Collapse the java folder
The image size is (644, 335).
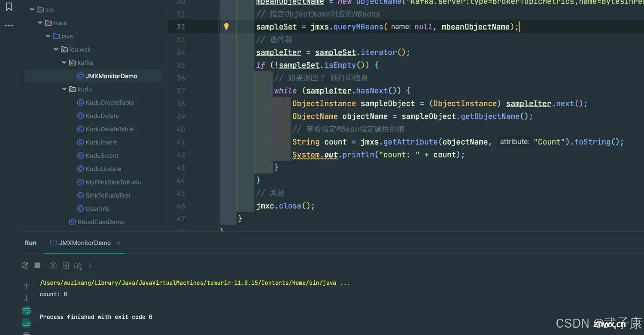click(x=48, y=36)
